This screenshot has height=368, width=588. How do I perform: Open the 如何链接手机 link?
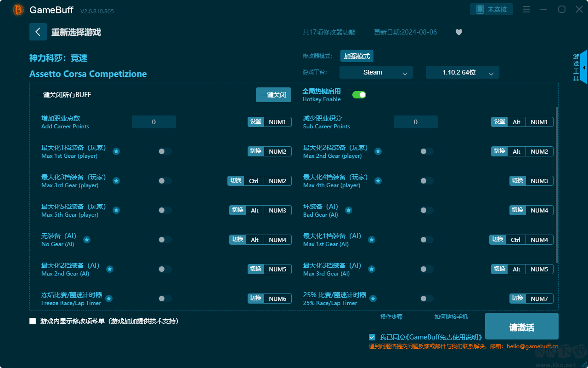point(451,317)
